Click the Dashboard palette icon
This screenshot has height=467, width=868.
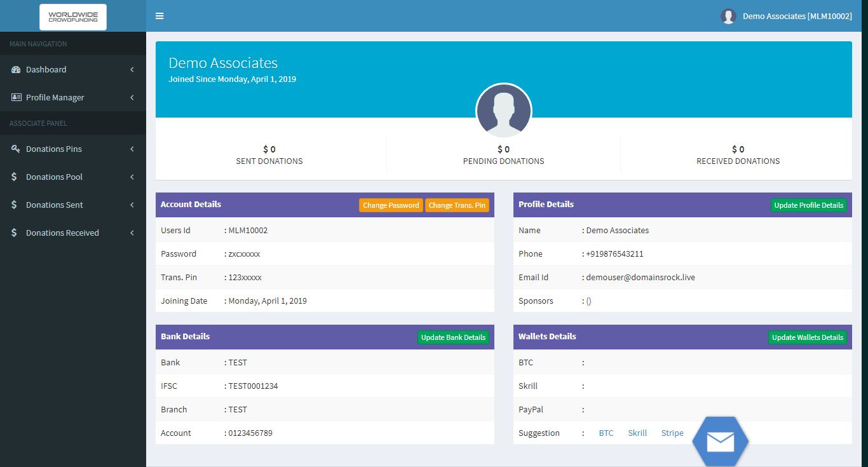(x=16, y=70)
